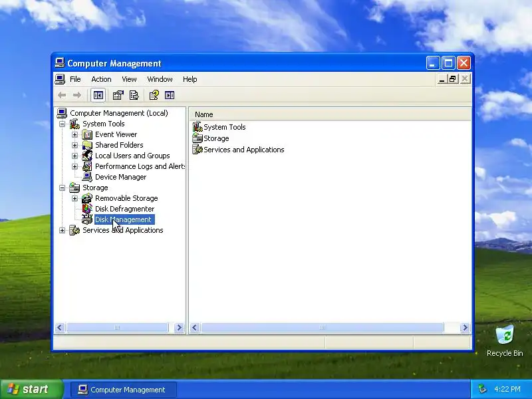Open the Recycle Bin desktop icon
The image size is (532, 399).
point(505,341)
